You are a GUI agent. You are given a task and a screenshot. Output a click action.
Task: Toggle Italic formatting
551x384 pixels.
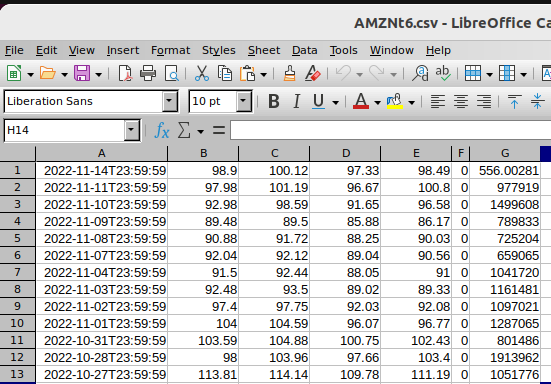[297, 102]
